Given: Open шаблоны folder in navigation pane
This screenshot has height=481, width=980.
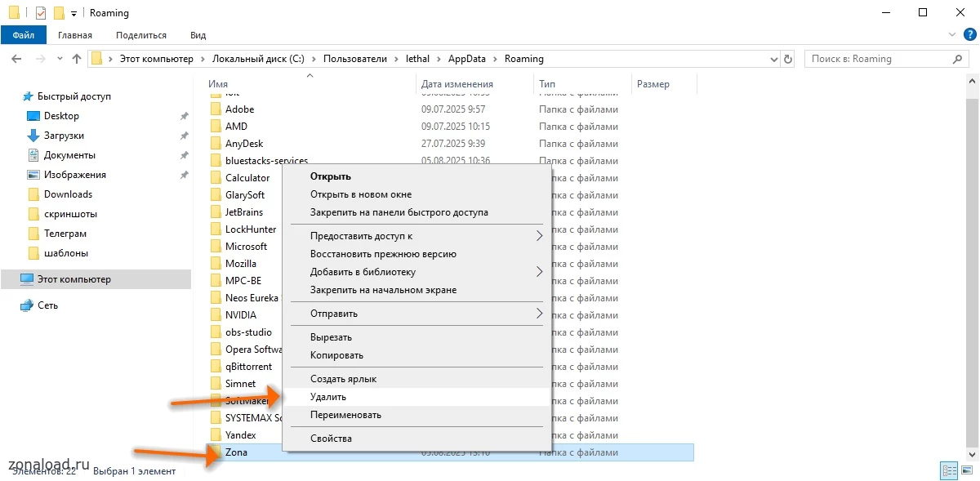Looking at the screenshot, I should 66,253.
